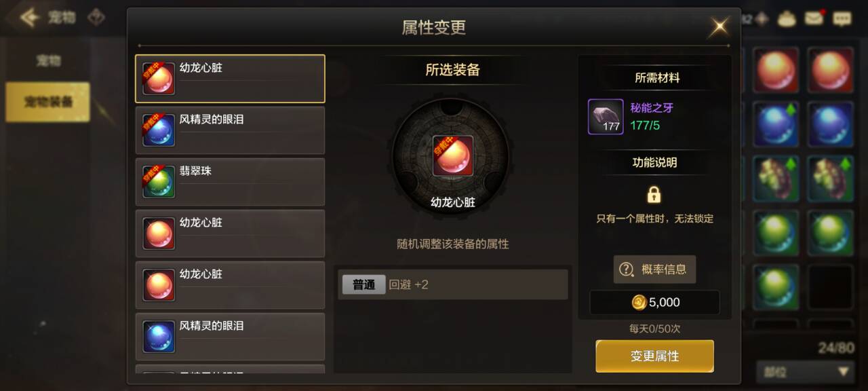Click the gold coin 5,000 cost icon
The image size is (868, 391).
coord(639,302)
